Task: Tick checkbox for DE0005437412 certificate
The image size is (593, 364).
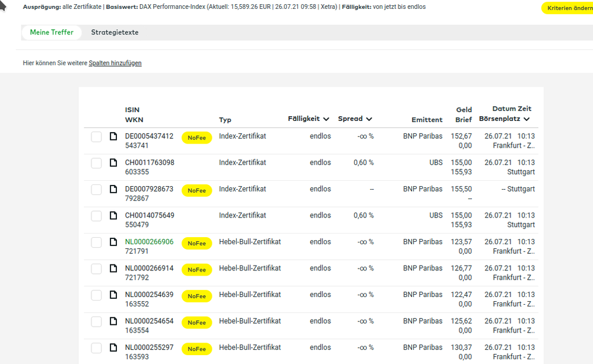Action: pos(96,137)
